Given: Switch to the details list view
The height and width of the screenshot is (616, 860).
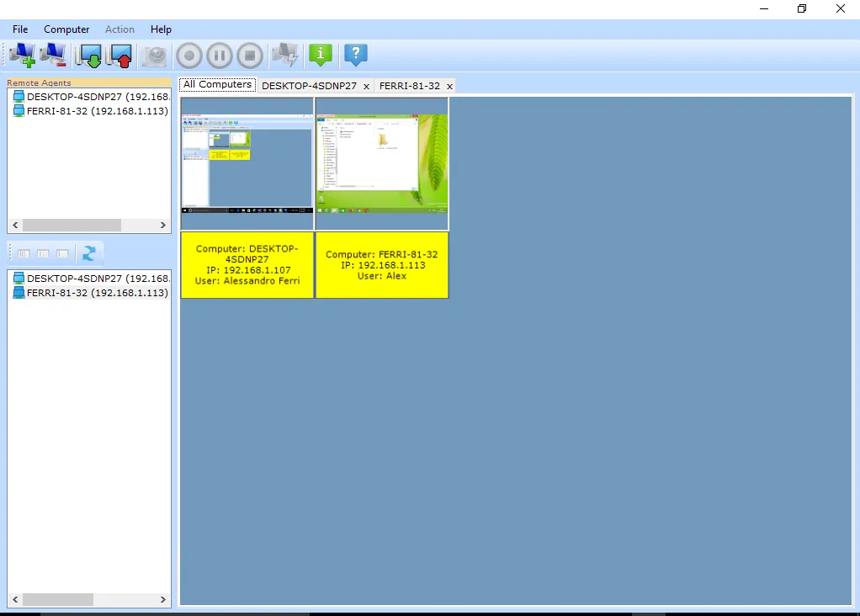Looking at the screenshot, I should click(61, 252).
